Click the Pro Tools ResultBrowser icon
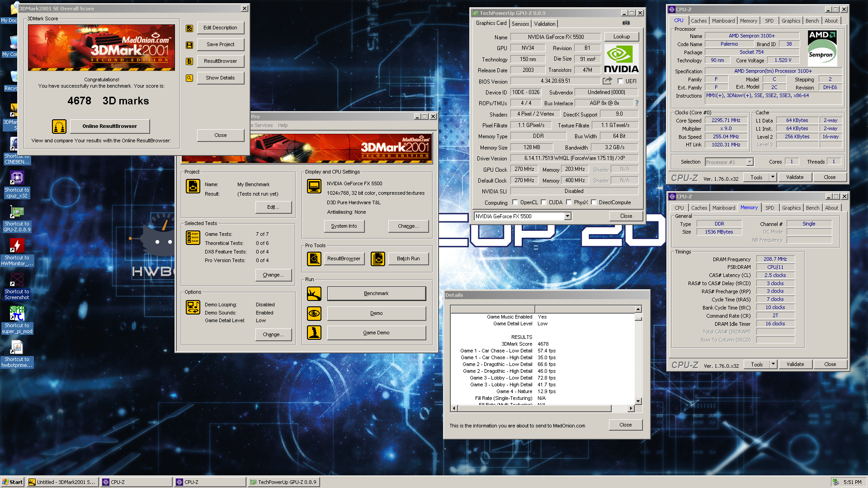This screenshot has width=868, height=488. (x=314, y=259)
